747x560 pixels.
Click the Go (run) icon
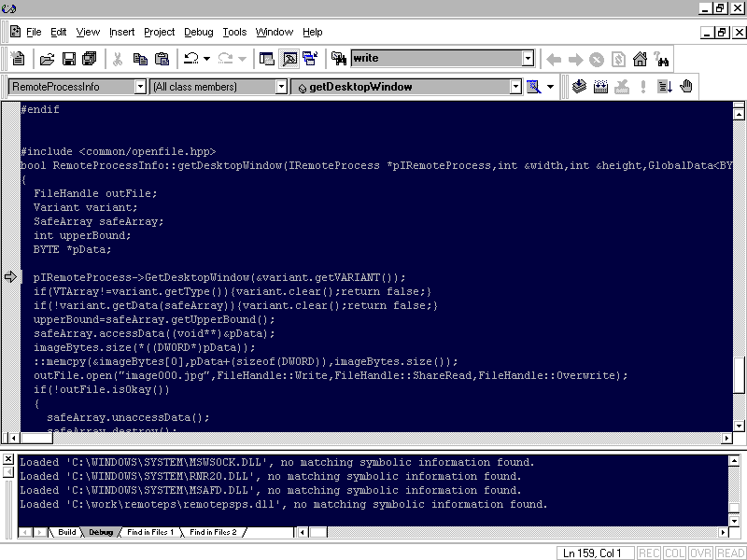point(665,87)
